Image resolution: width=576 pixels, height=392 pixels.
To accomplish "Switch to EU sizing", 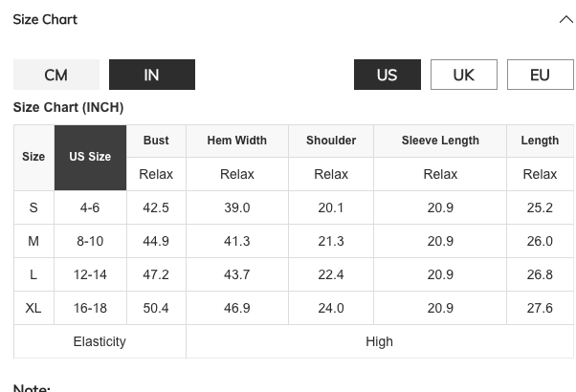I will click(541, 75).
